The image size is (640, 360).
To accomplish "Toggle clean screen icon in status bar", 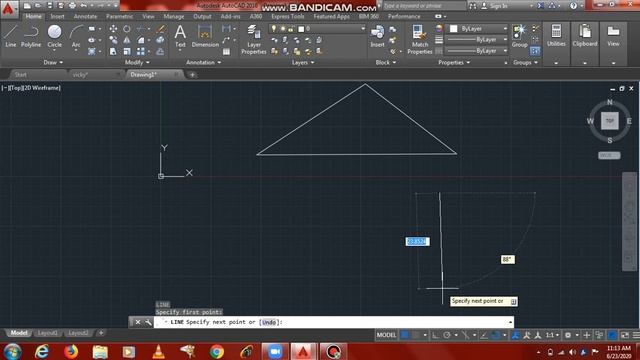I will coord(625,335).
